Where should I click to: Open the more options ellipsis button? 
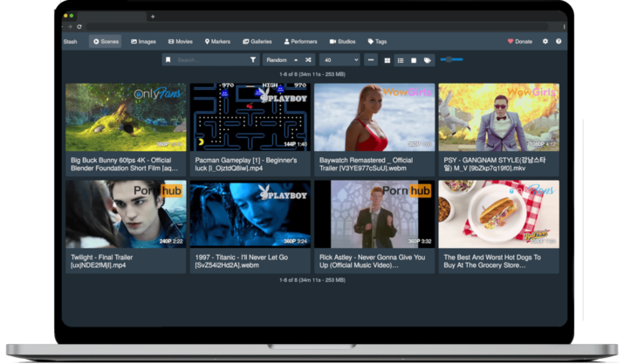(371, 59)
